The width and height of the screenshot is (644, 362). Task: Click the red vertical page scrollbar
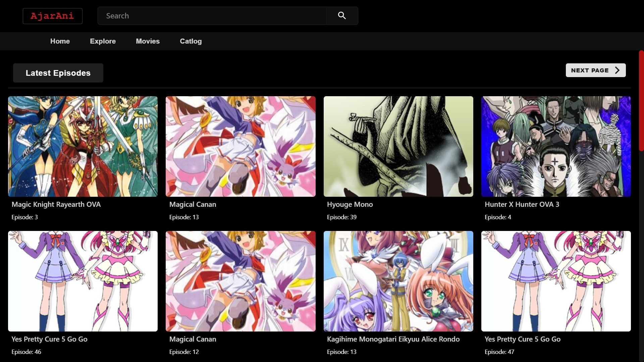click(641, 101)
